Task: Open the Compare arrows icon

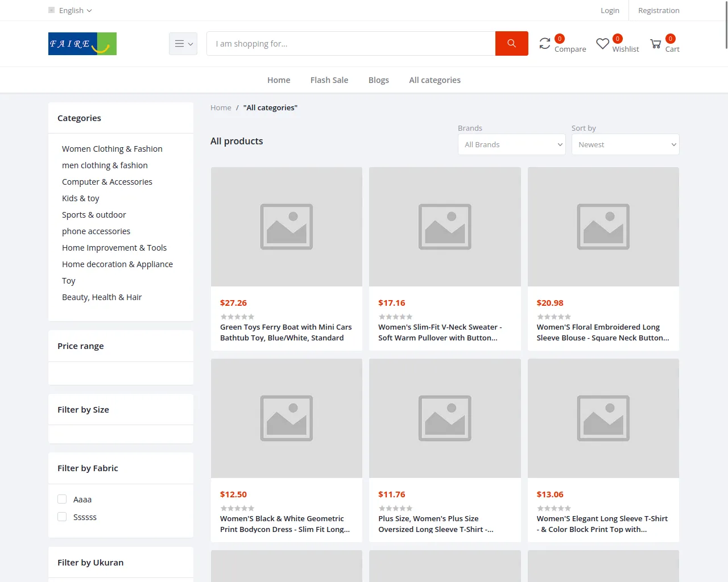Action: click(545, 44)
